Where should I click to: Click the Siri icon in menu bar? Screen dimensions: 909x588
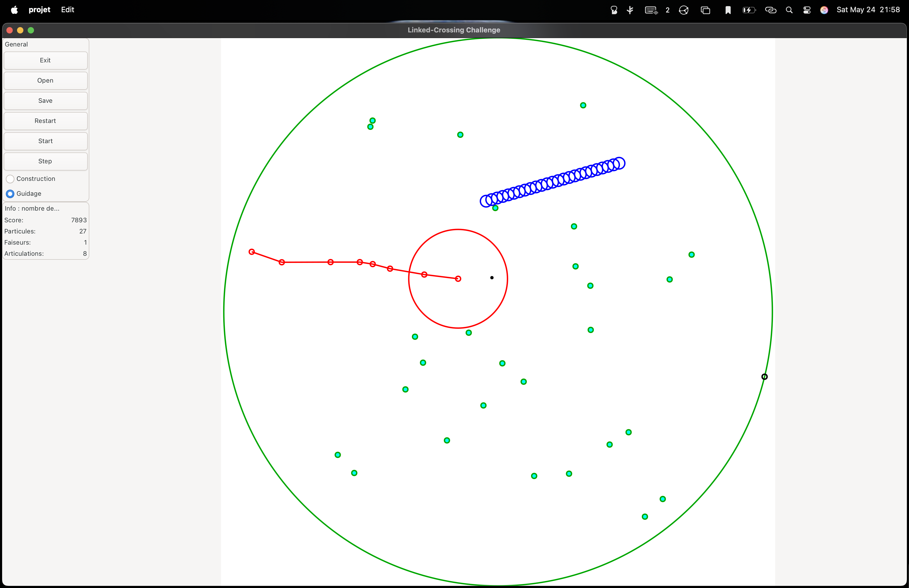click(824, 10)
